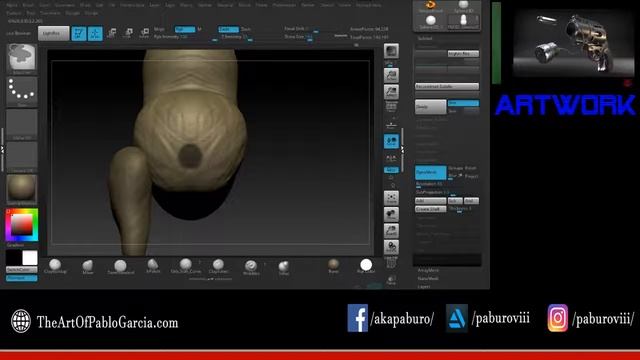Image resolution: width=640 pixels, height=360 pixels.
Task: Select the Scale transform icon
Action: coord(128,33)
